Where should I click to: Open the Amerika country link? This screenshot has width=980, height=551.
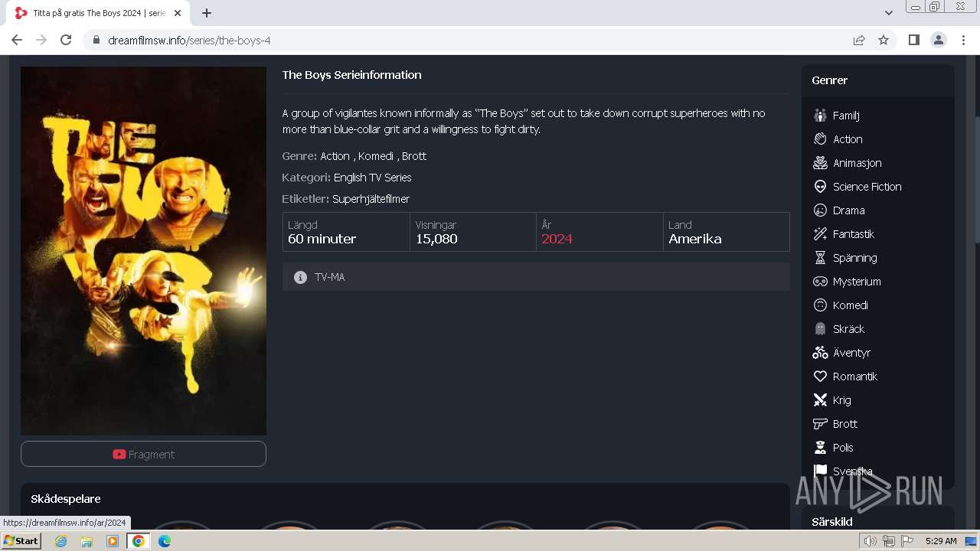[x=695, y=239]
